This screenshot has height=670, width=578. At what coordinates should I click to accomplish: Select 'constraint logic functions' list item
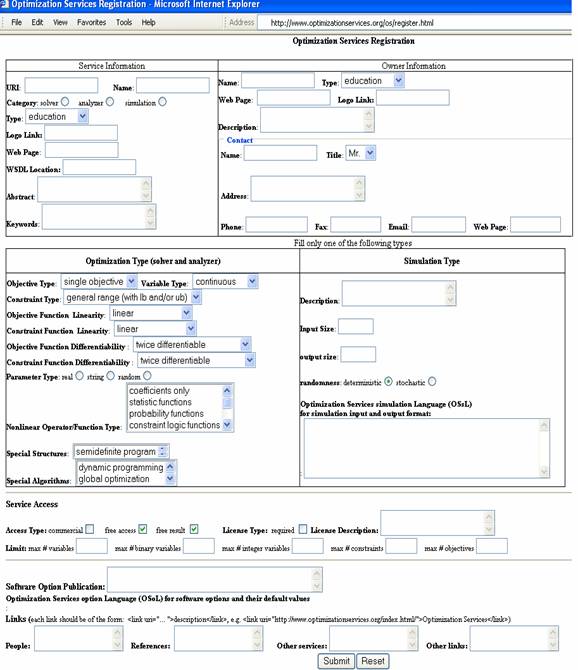click(x=174, y=425)
